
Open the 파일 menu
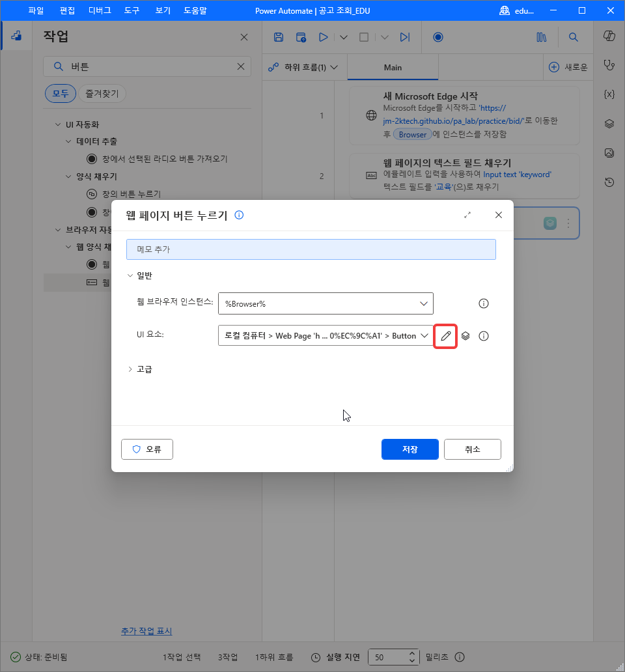[36, 10]
